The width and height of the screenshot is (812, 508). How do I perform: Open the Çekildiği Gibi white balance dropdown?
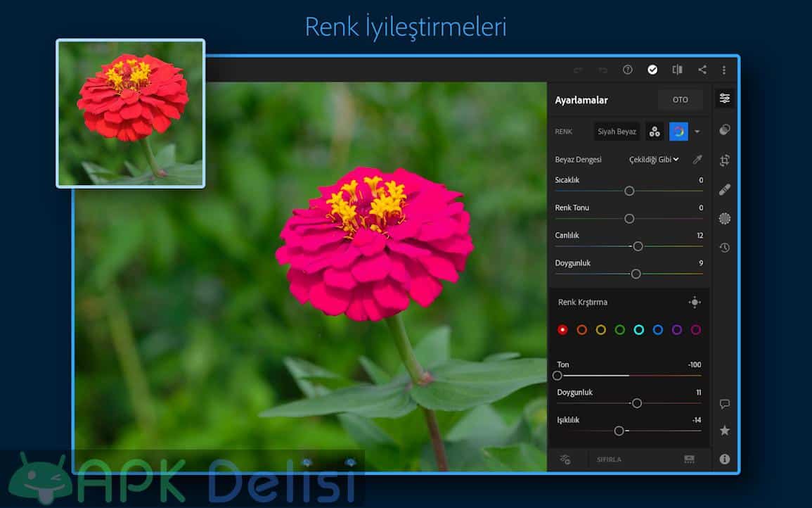[x=654, y=160]
